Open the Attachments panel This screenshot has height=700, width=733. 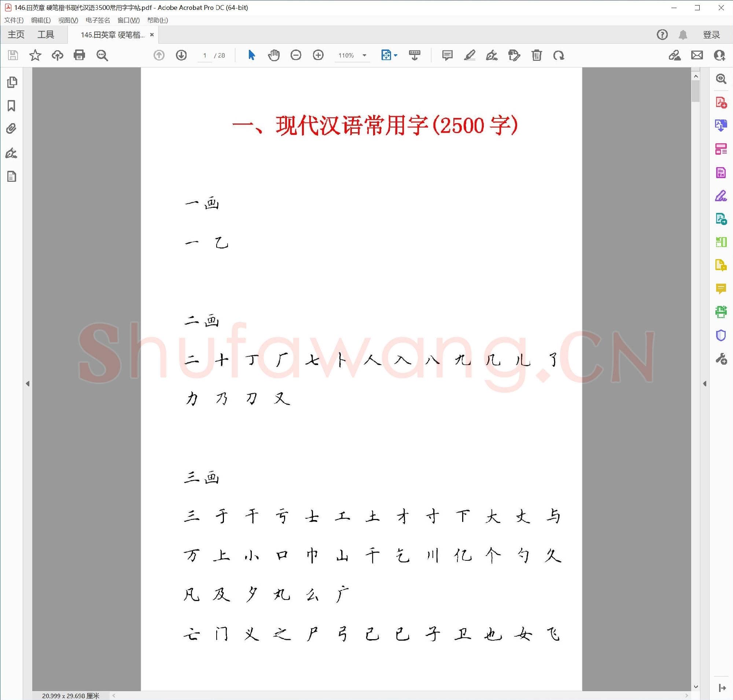11,128
